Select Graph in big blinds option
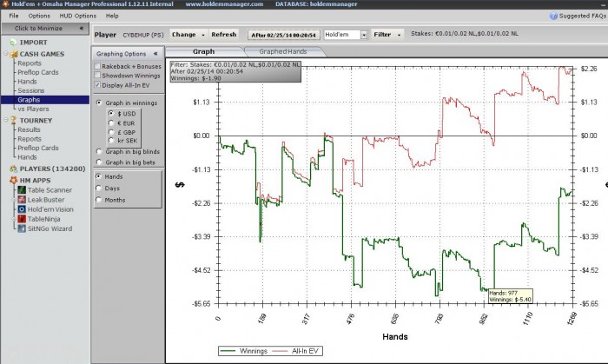Viewport: 608px width, 364px height. point(99,151)
